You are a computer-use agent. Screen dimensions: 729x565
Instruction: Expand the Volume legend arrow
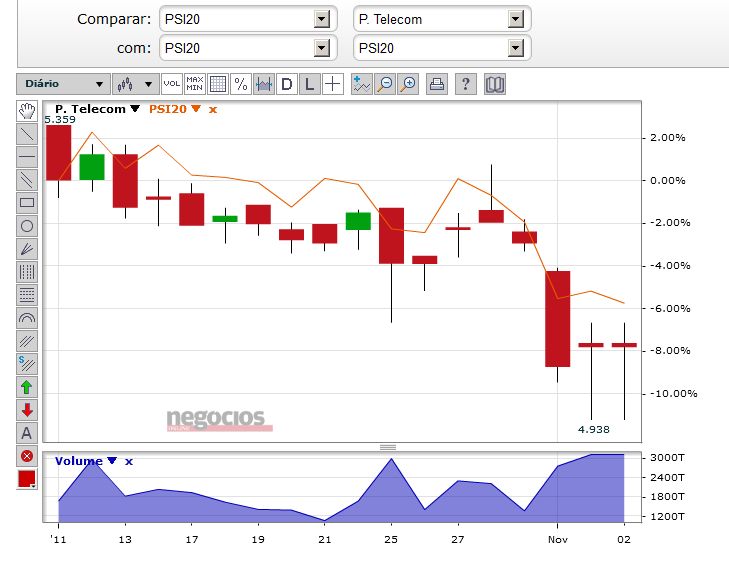coord(112,460)
